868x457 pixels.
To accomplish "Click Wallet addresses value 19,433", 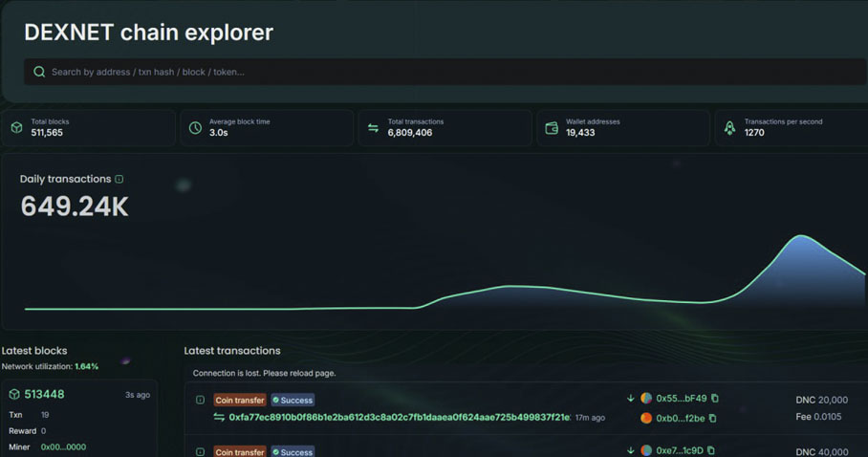I will (x=580, y=133).
